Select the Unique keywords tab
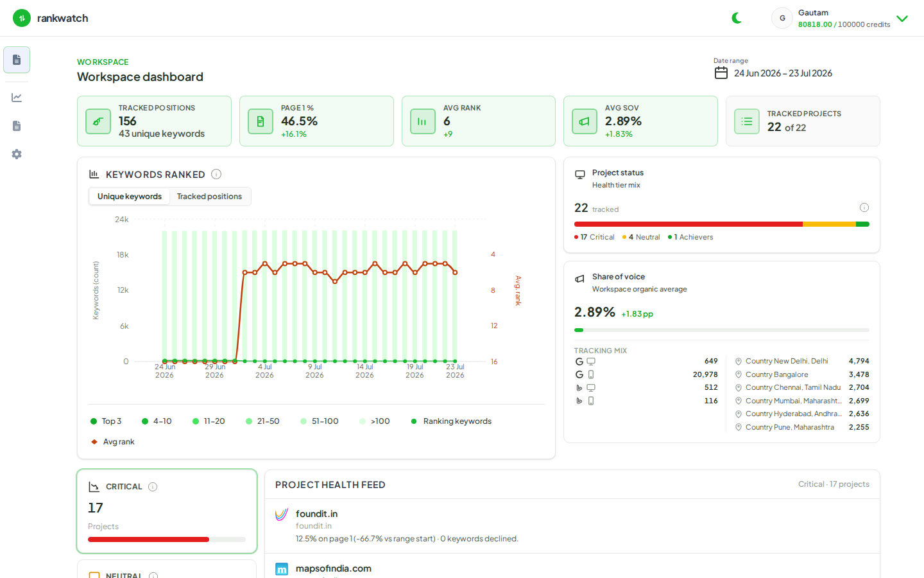Viewport: 924px width, 578px height. pyautogui.click(x=130, y=197)
